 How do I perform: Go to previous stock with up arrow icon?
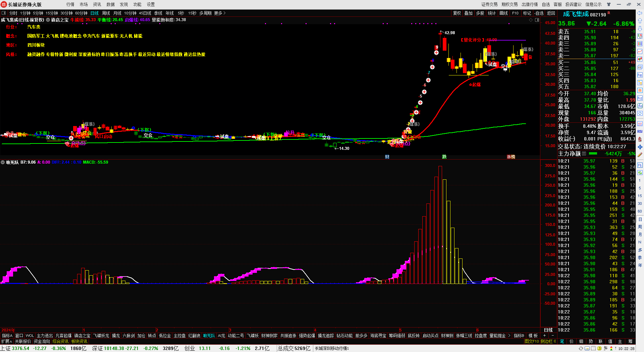pyautogui.click(x=640, y=21)
